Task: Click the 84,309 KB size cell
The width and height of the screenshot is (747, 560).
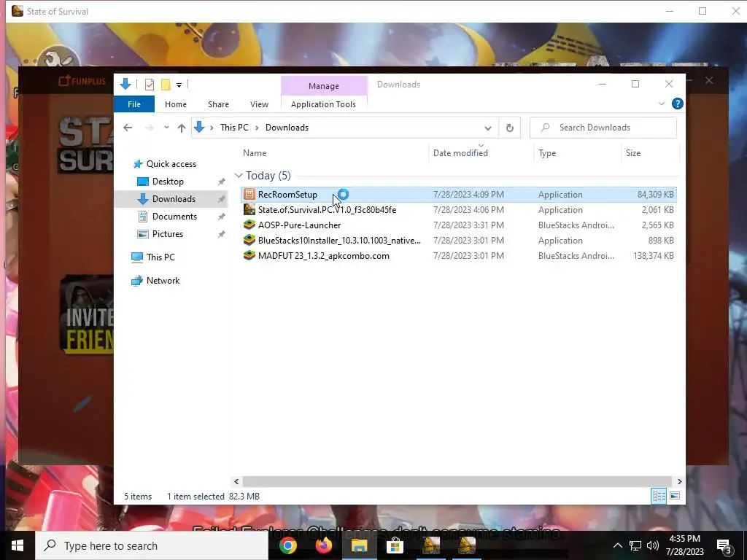Action: [x=655, y=194]
